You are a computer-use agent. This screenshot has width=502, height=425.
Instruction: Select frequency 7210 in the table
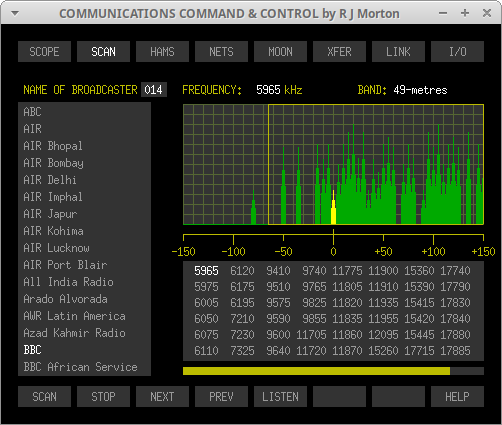(242, 319)
